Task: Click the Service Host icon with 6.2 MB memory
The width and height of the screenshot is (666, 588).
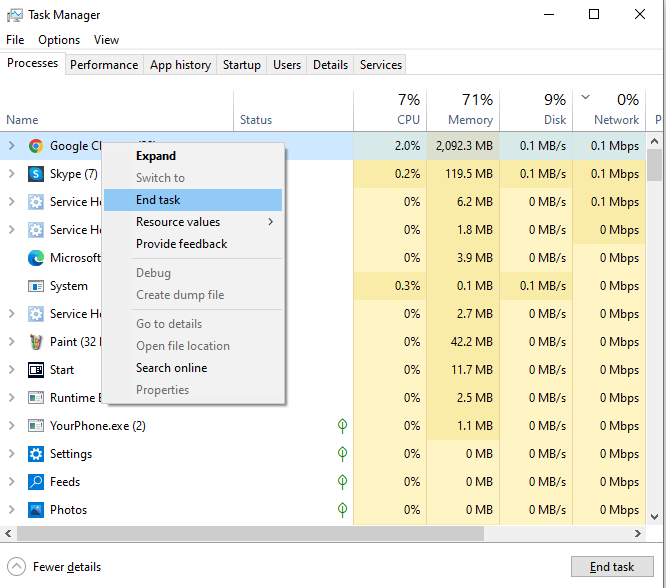Action: (36, 202)
